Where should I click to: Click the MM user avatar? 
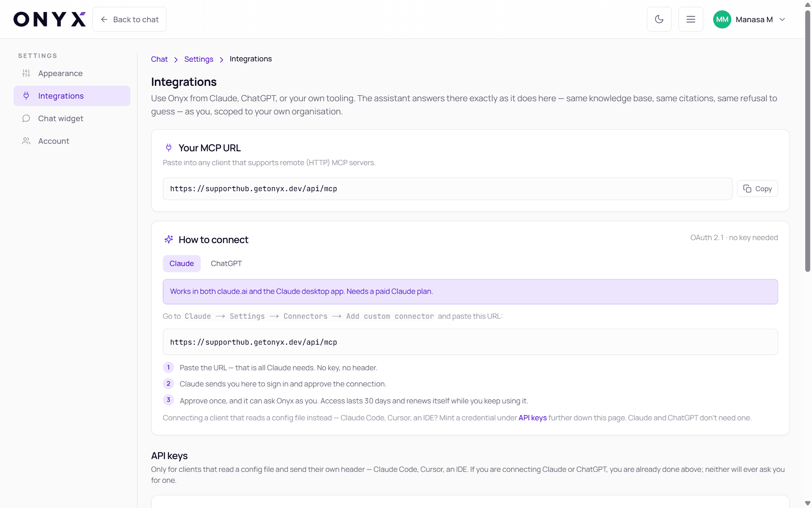pos(722,19)
